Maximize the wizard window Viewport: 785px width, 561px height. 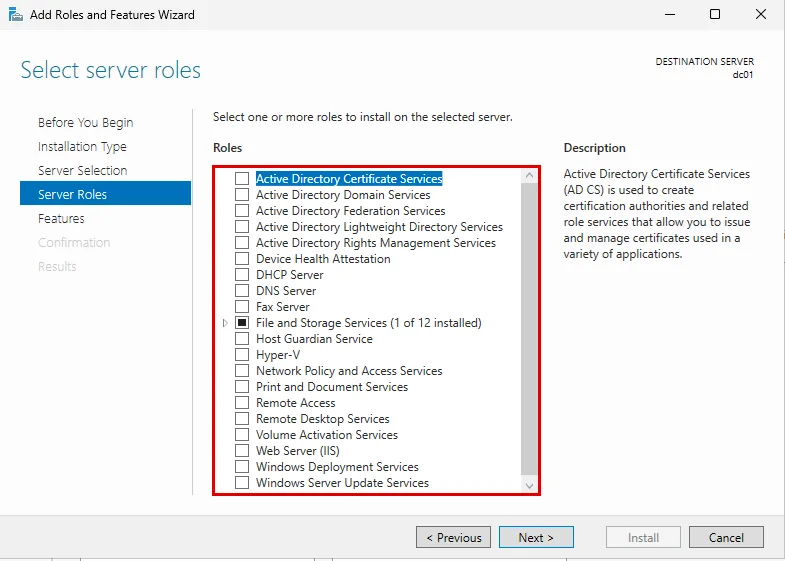click(x=715, y=15)
